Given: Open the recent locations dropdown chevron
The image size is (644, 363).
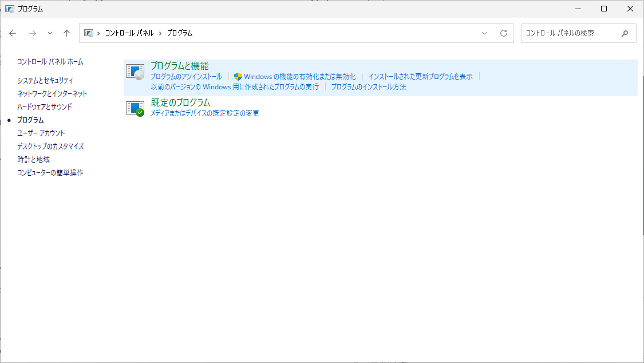Looking at the screenshot, I should [x=50, y=33].
